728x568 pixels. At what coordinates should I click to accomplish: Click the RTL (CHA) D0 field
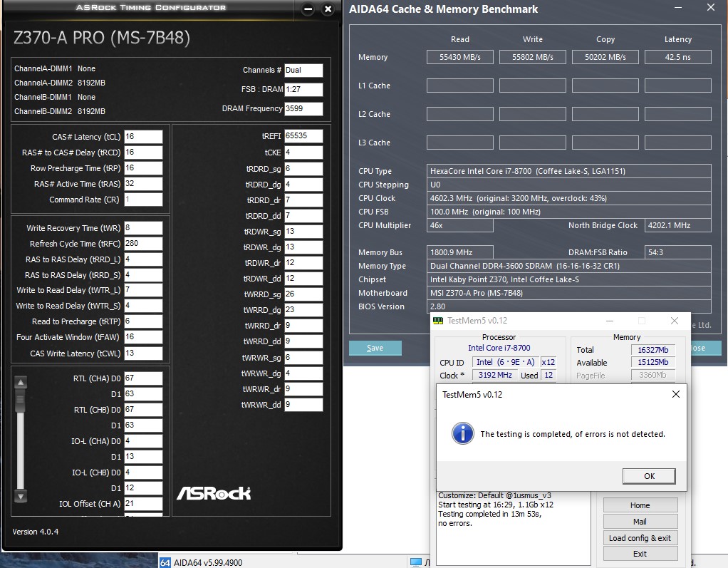pyautogui.click(x=143, y=378)
